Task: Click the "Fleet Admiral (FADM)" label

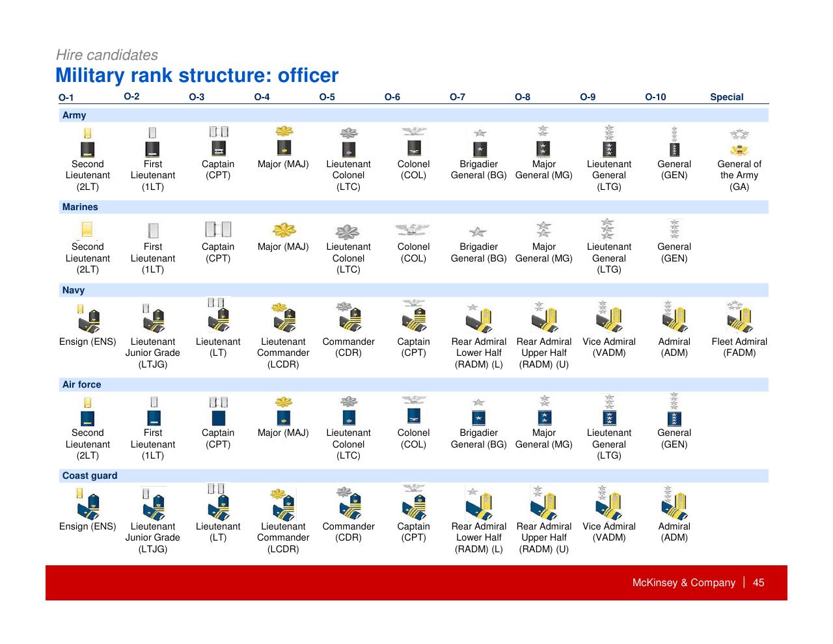Action: [x=739, y=347]
